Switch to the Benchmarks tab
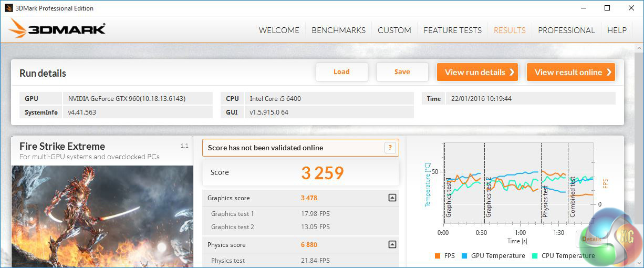This screenshot has width=644, height=268. pyautogui.click(x=338, y=30)
